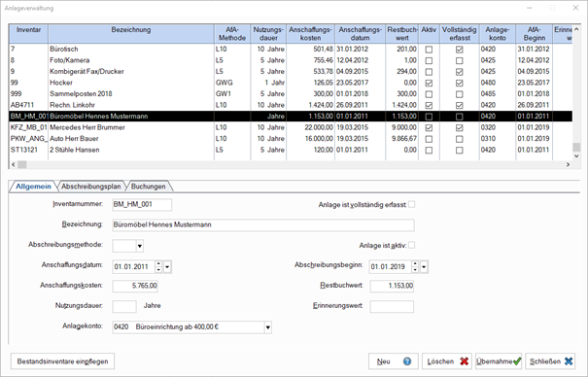Click the horizontal scrollbar left arrow
588x377 pixels.
coord(14,164)
